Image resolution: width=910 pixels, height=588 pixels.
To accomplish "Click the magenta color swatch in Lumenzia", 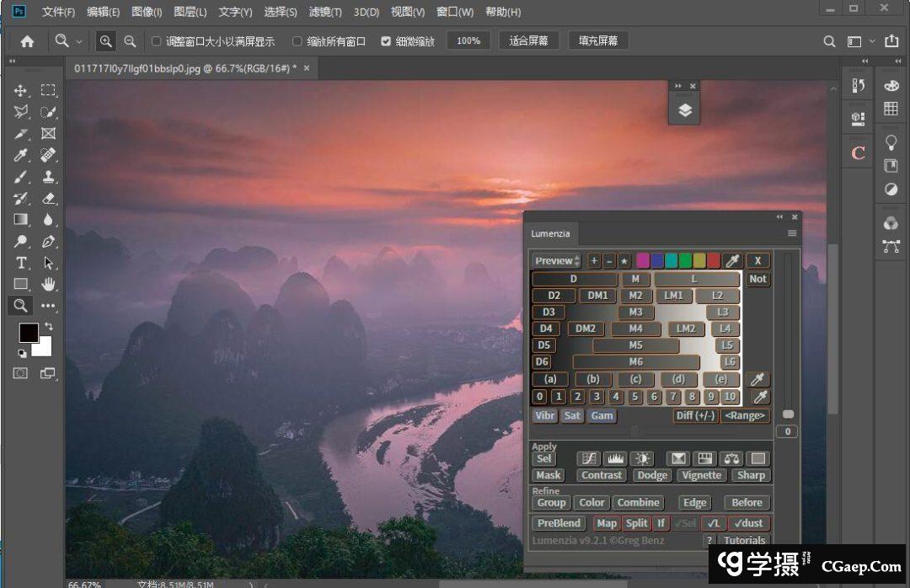I will pos(643,261).
